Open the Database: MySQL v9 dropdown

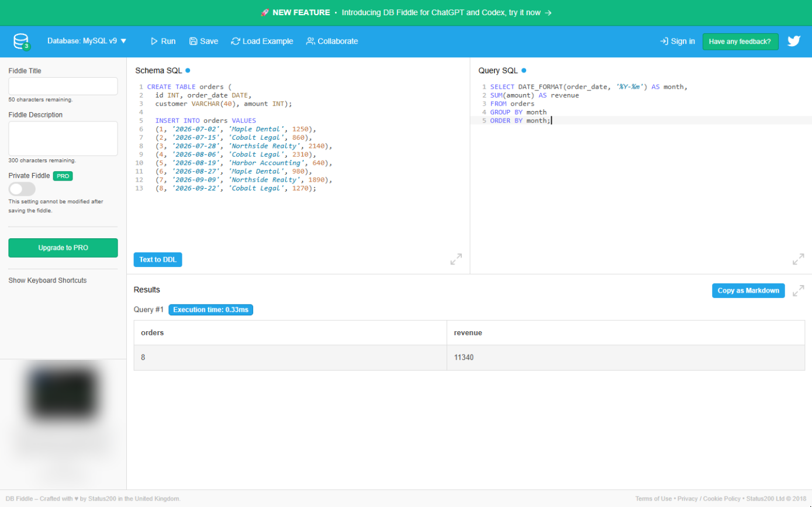[87, 41]
